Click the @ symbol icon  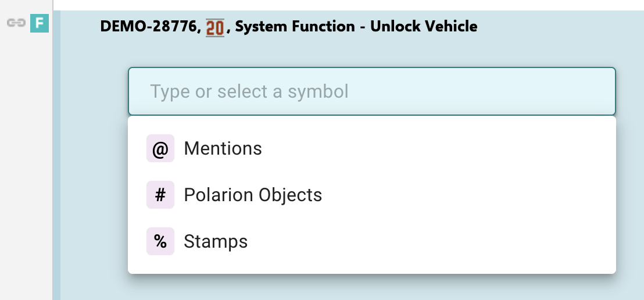[x=160, y=149]
